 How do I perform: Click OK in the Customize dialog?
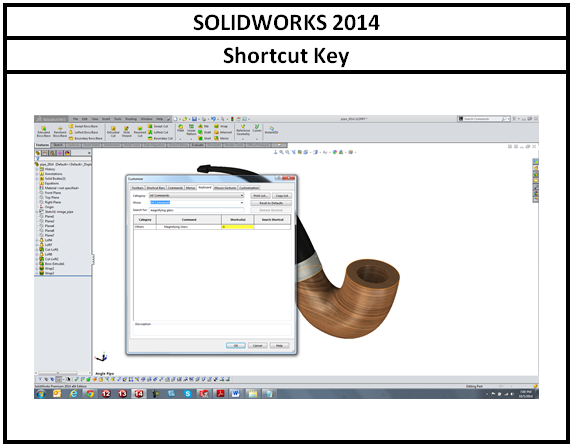236,346
